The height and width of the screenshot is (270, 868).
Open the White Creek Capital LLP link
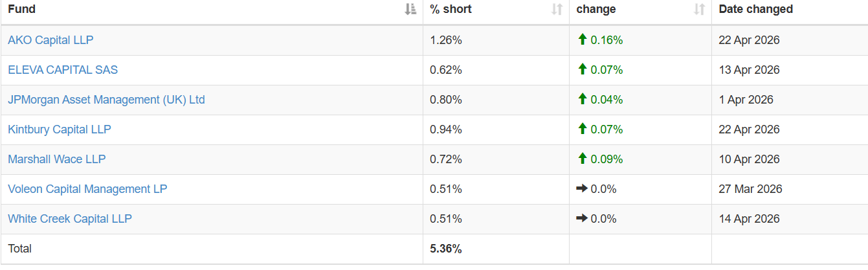coord(70,219)
